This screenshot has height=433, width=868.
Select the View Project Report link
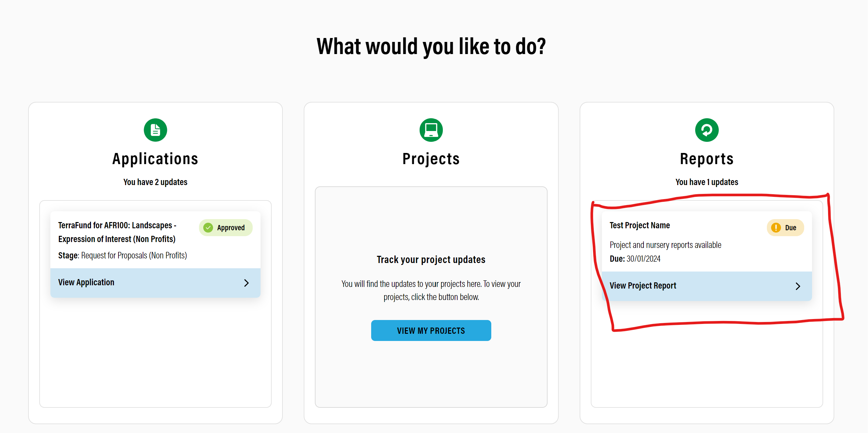(x=707, y=286)
